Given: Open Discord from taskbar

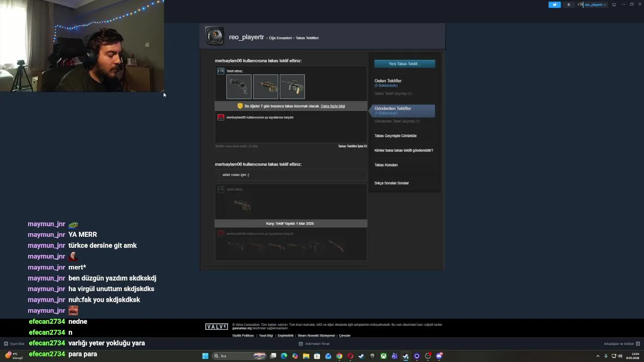Looking at the screenshot, I should [439, 356].
